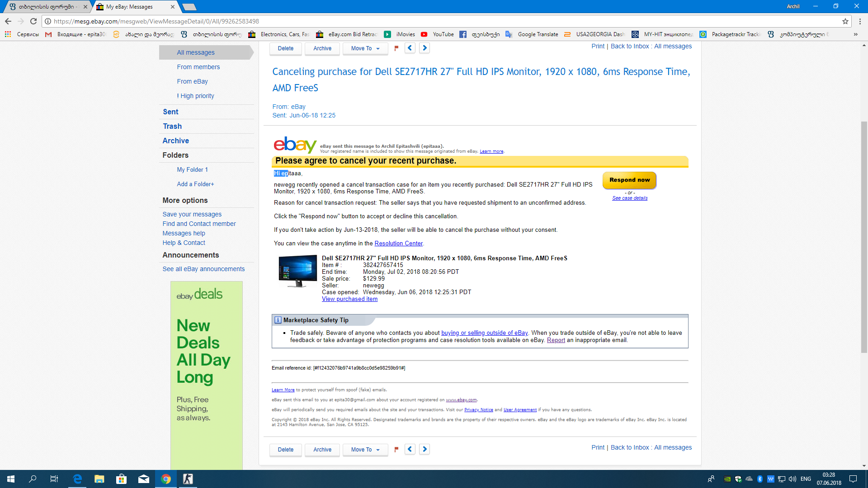Click the top Delete button
The width and height of the screenshot is (868, 488).
[285, 48]
